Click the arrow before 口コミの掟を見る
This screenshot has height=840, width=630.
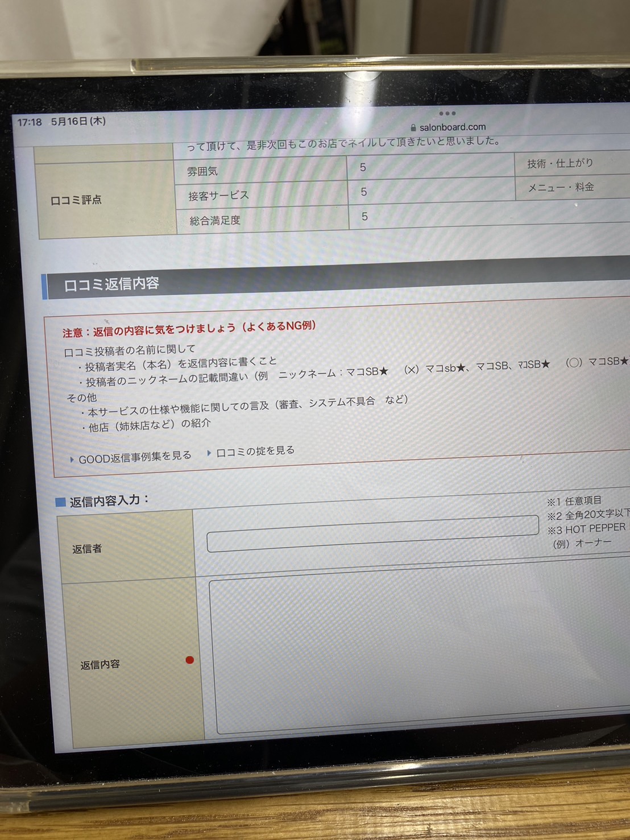pyautogui.click(x=209, y=453)
